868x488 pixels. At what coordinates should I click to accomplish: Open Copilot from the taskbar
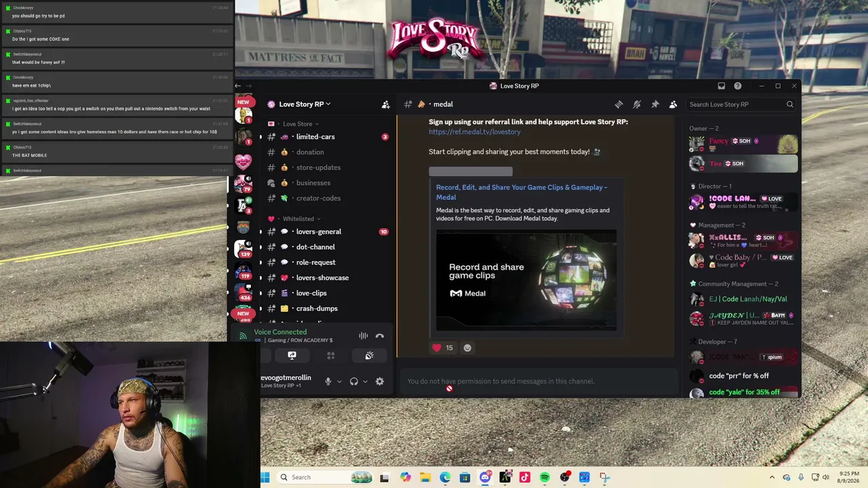pos(406,477)
